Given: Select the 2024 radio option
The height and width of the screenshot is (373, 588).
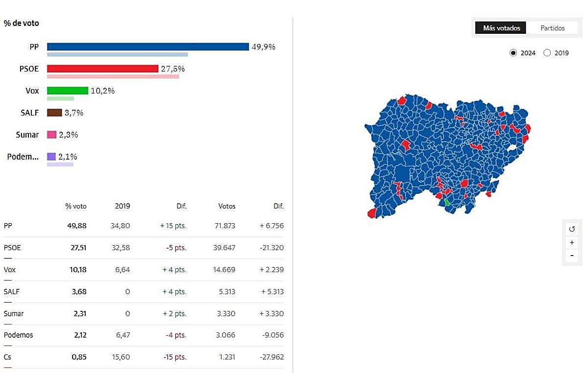Looking at the screenshot, I should click(513, 53).
